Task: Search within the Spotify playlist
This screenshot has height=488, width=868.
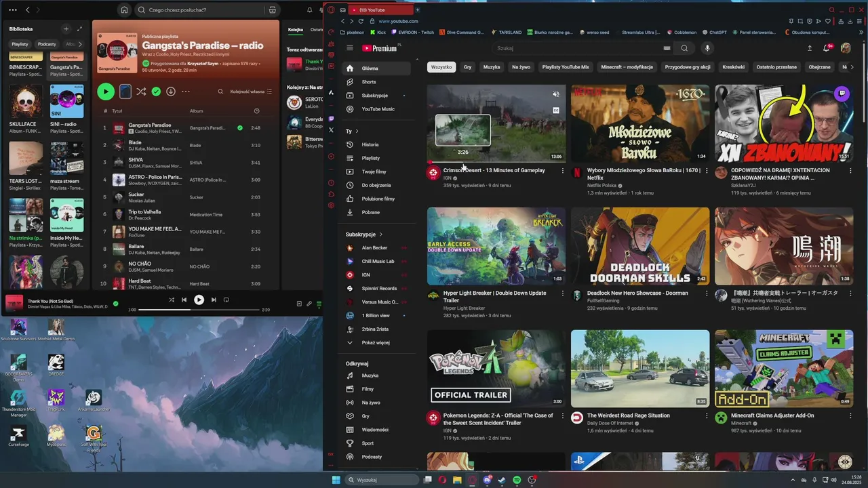Action: tap(220, 91)
